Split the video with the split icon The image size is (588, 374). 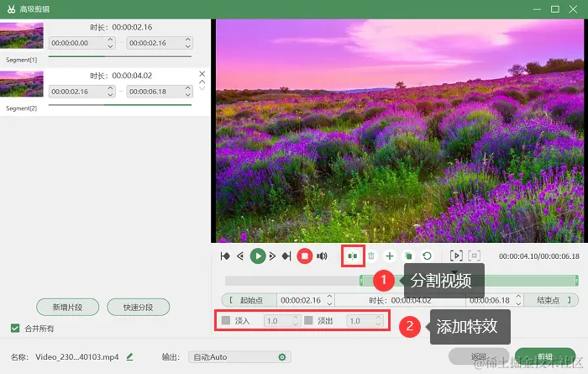353,256
